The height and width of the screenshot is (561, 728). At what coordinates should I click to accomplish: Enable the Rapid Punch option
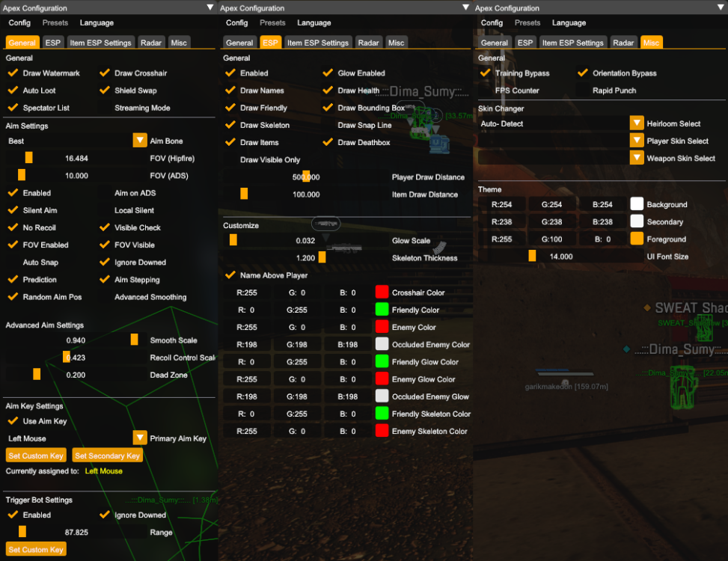point(581,90)
